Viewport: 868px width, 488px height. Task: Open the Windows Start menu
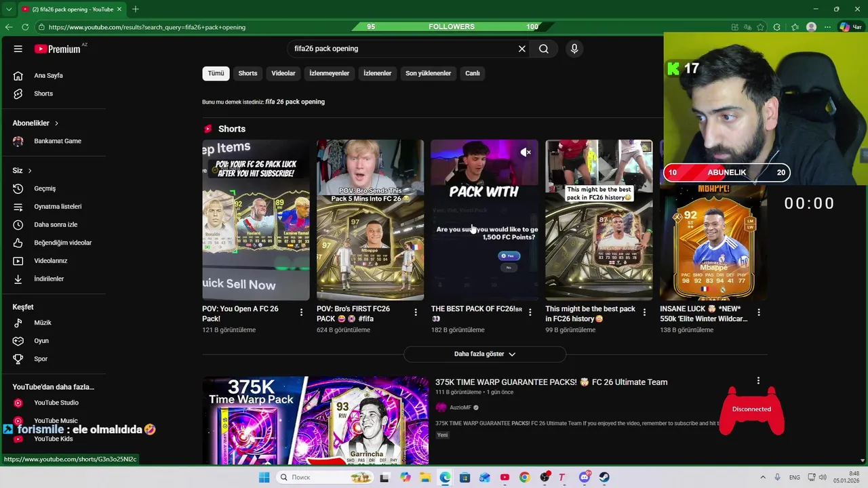pyautogui.click(x=264, y=477)
